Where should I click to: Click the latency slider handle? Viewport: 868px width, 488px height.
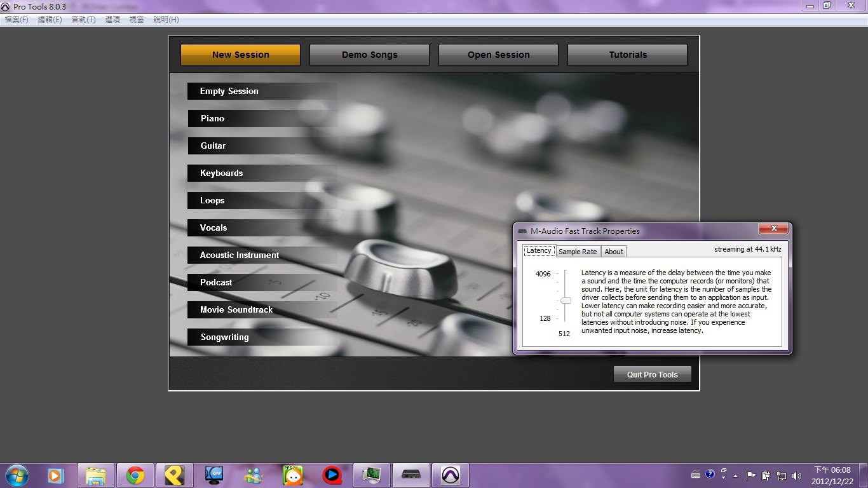[565, 301]
